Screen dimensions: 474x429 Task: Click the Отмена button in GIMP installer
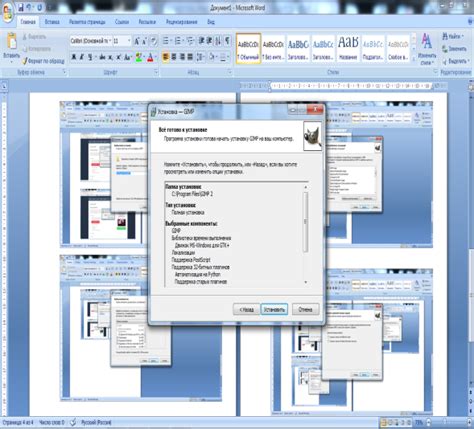click(x=305, y=309)
